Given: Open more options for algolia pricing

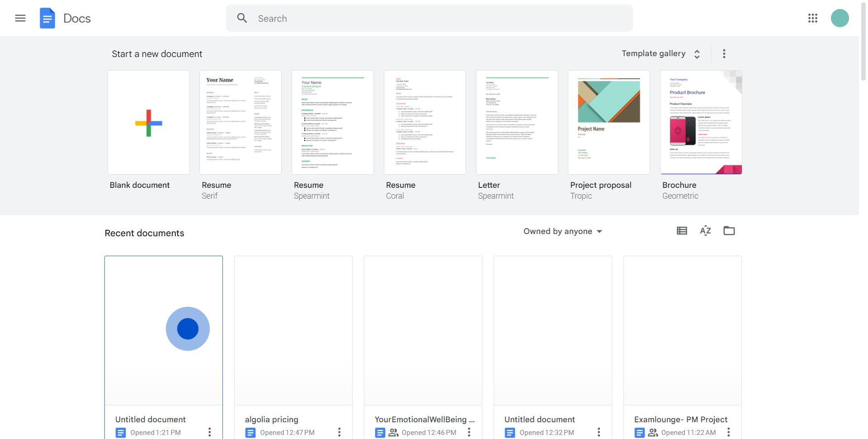Looking at the screenshot, I should click(x=340, y=432).
